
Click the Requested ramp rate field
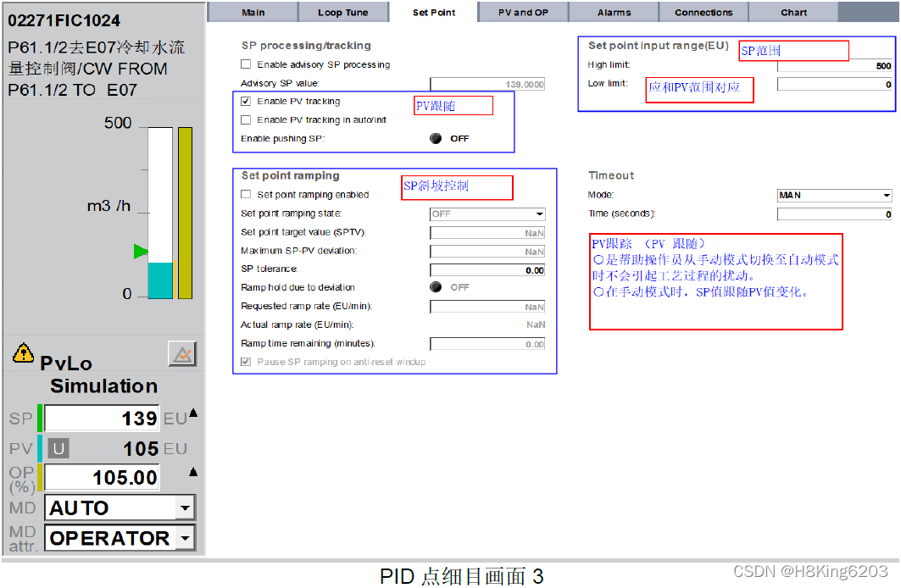(487, 307)
